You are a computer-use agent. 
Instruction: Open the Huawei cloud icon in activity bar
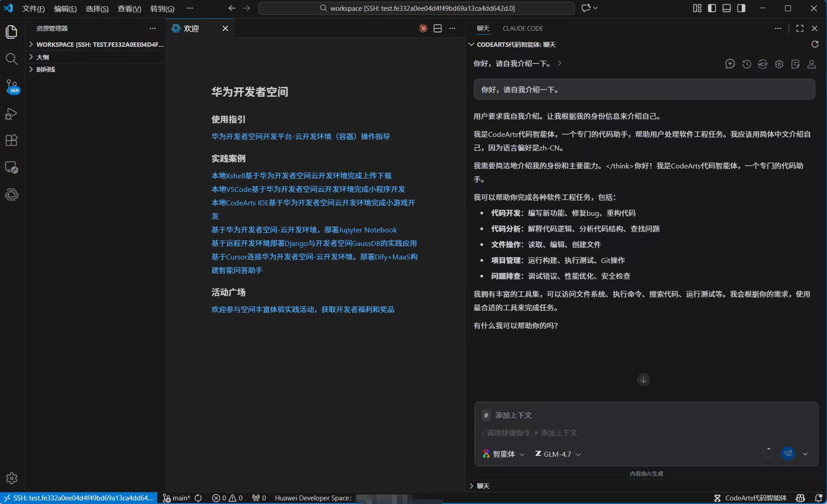click(12, 194)
